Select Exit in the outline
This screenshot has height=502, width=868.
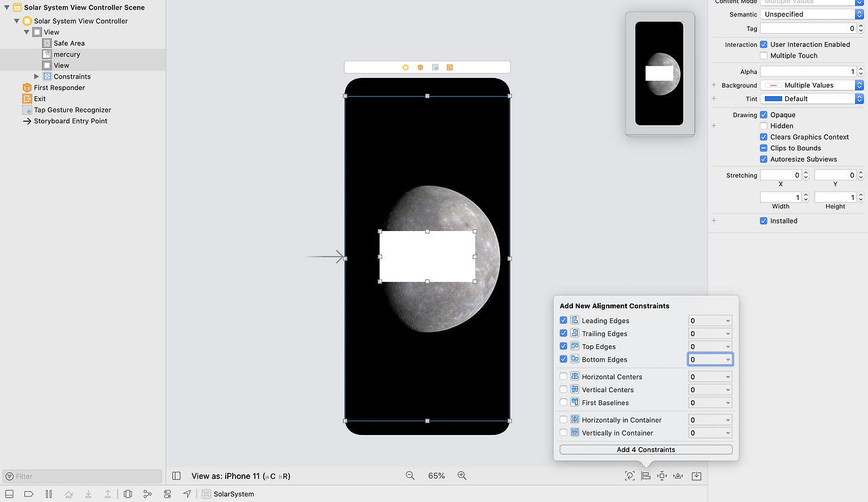(40, 99)
